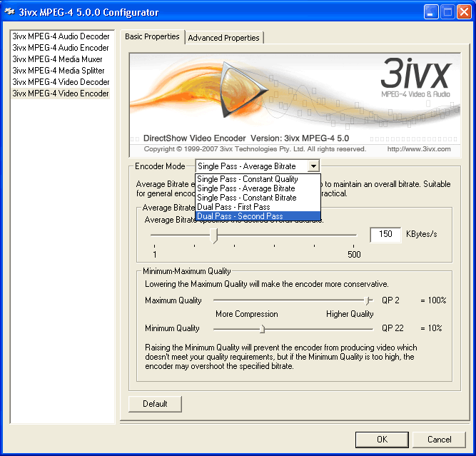The height and width of the screenshot is (456, 476).
Task: Pick Single Pass - Constant Bitrate option
Action: pos(258,198)
